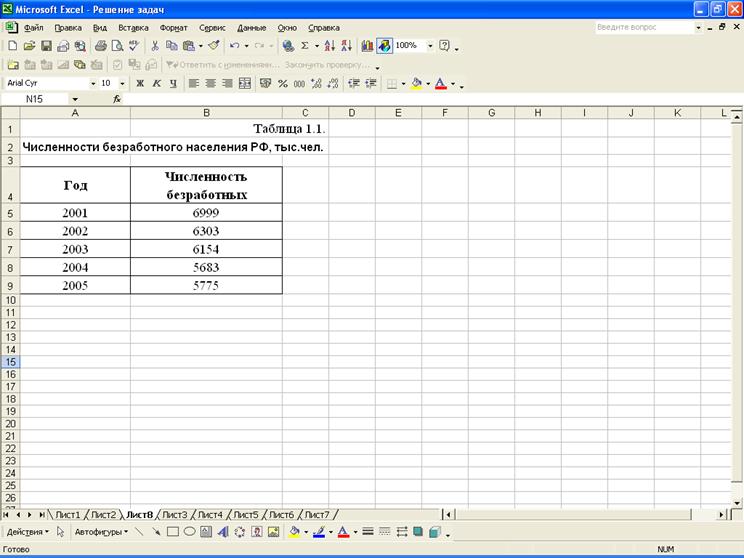744x558 pixels.
Task: Click Sort Ascending in the toolbar
Action: tap(330, 46)
